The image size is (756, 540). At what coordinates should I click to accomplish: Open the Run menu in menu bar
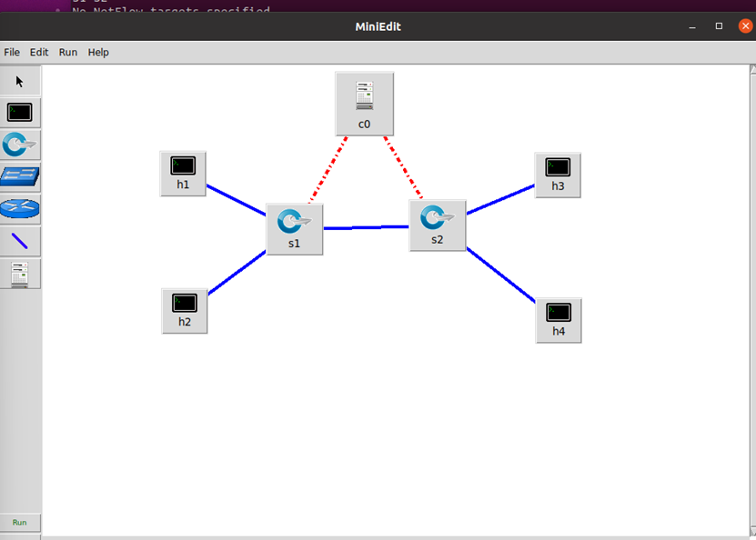68,52
